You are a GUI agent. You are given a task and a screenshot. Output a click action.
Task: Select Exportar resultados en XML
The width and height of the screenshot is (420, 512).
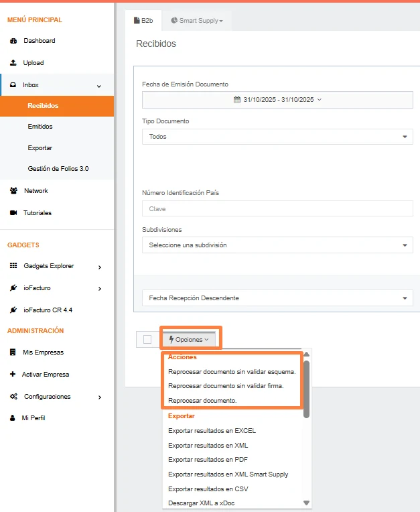[x=208, y=446]
